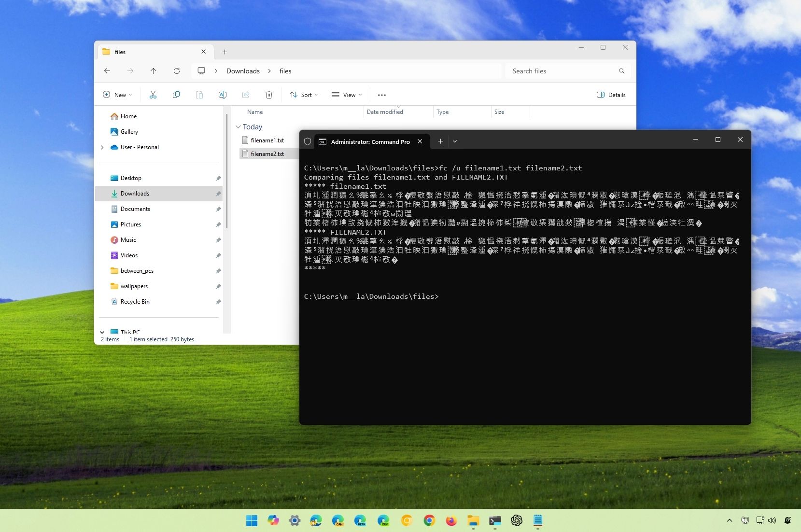Image resolution: width=801 pixels, height=532 pixels.
Task: Expand the This PC tree item
Action: click(102, 332)
